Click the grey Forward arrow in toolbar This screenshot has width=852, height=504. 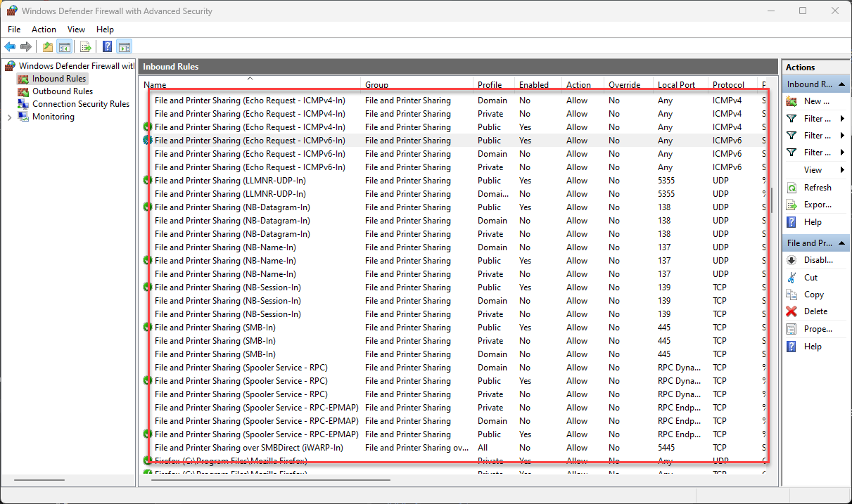pos(26,47)
